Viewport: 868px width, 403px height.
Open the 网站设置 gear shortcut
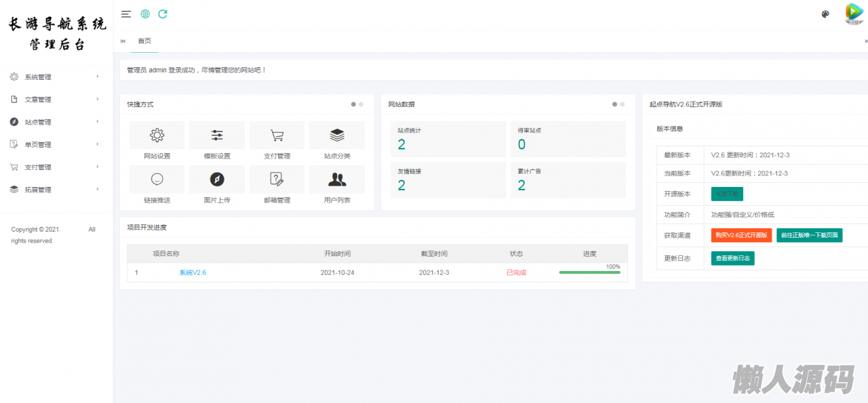point(157,135)
